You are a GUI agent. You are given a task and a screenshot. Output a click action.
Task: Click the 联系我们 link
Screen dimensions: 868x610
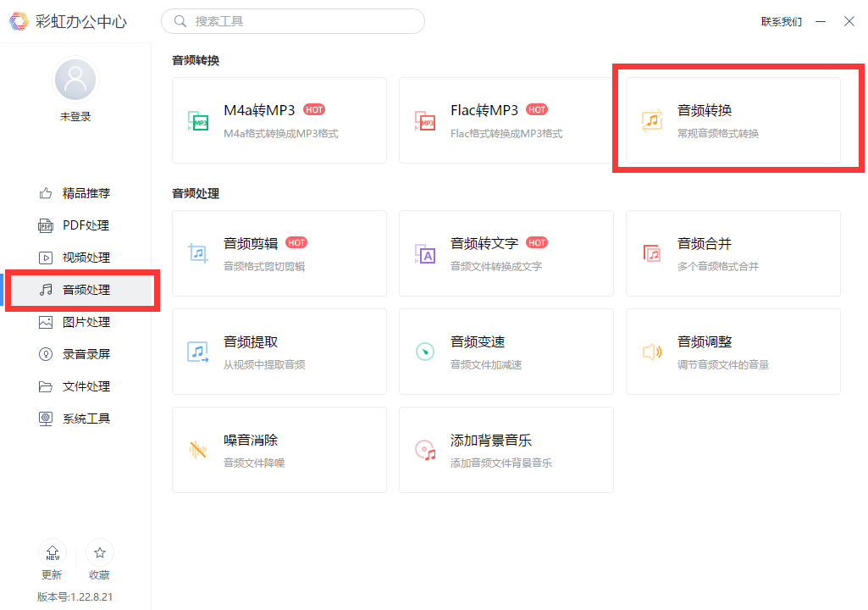point(781,21)
